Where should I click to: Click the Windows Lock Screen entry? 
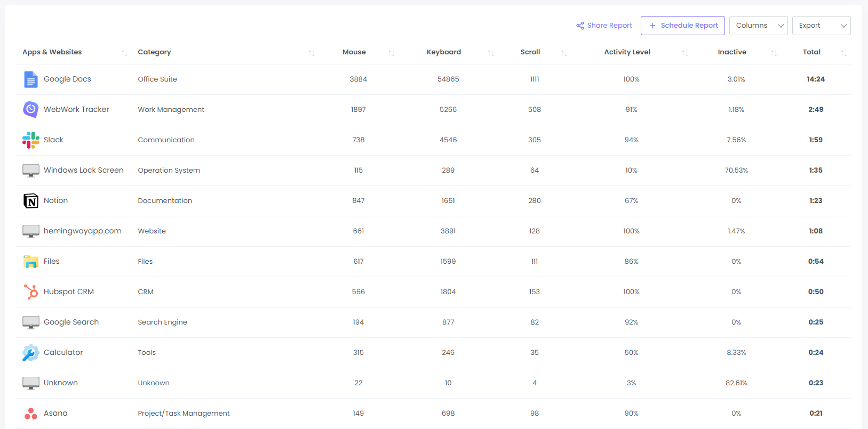(84, 171)
